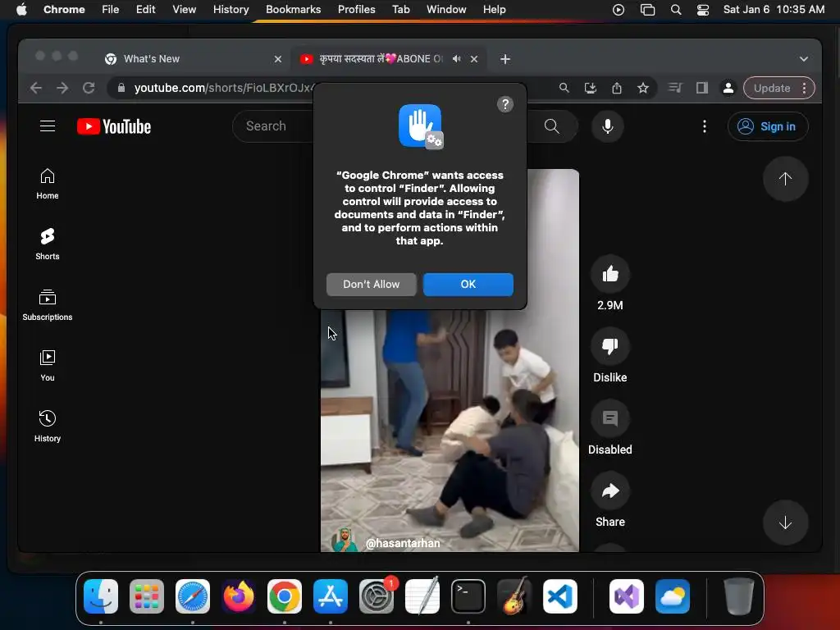Click the install app icon in omnibox
The image size is (840, 630).
pyautogui.click(x=591, y=88)
